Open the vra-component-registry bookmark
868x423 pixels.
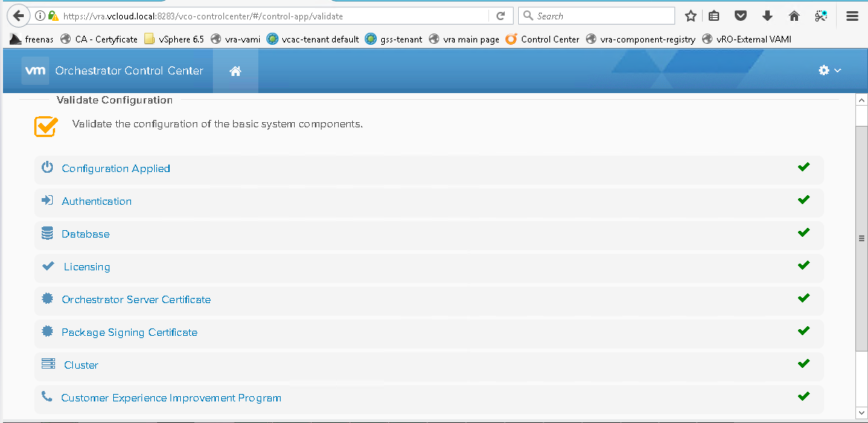click(x=640, y=39)
